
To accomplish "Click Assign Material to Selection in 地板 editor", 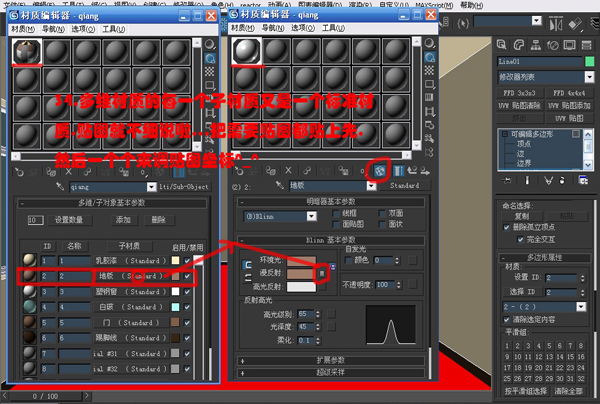I will 270,171.
